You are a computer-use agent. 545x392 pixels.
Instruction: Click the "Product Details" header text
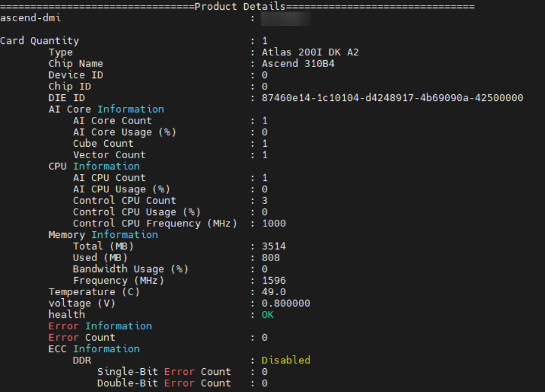pos(240,7)
